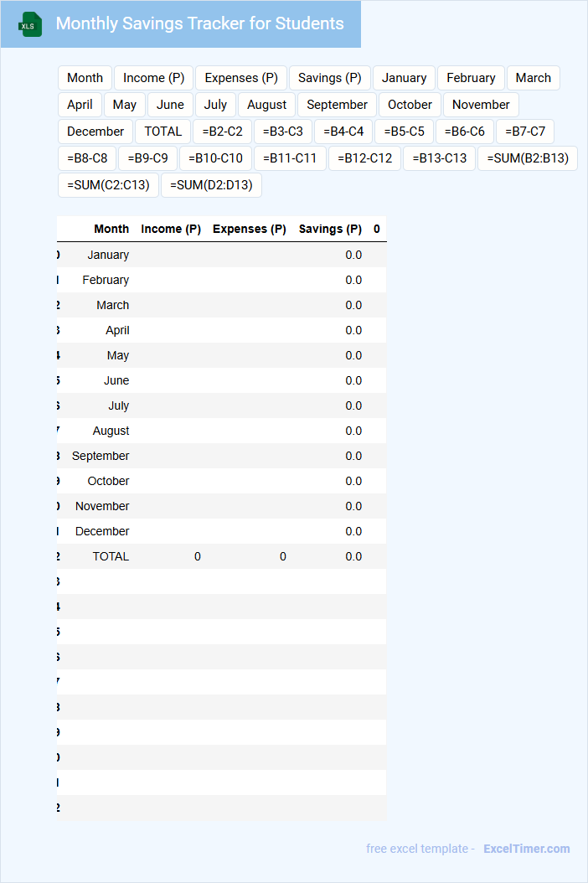Viewport: 588px width, 883px height.
Task: Select the Income (P) tag
Action: tap(154, 78)
